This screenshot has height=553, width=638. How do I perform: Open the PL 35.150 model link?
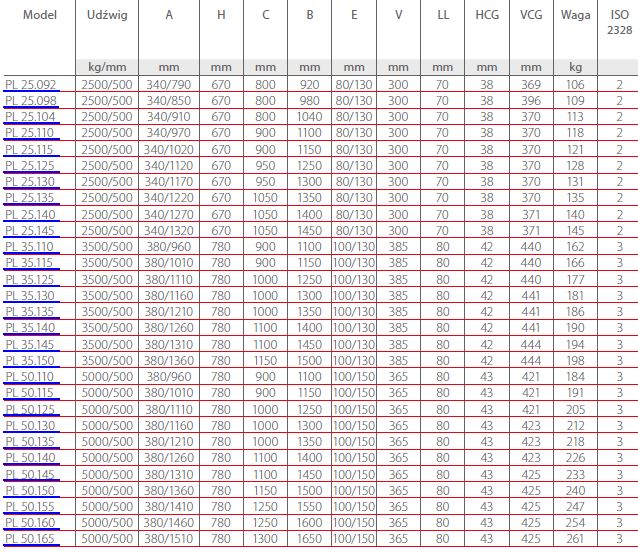point(30,361)
